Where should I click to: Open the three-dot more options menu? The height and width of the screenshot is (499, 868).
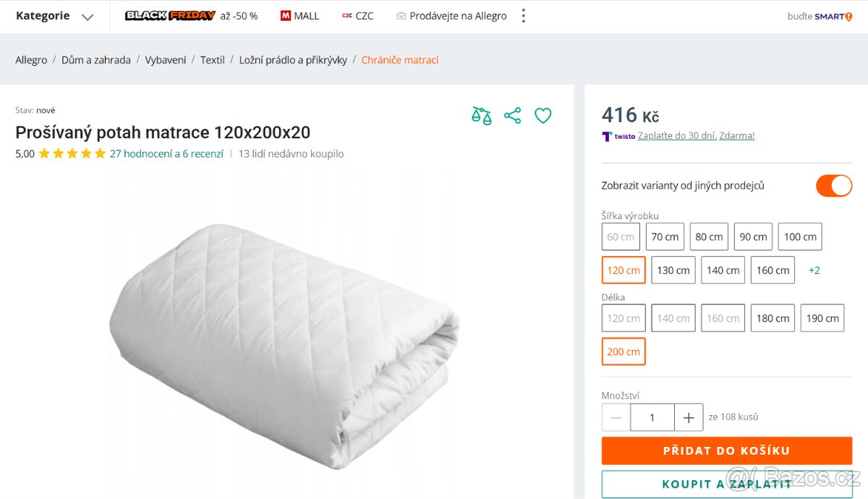point(523,16)
